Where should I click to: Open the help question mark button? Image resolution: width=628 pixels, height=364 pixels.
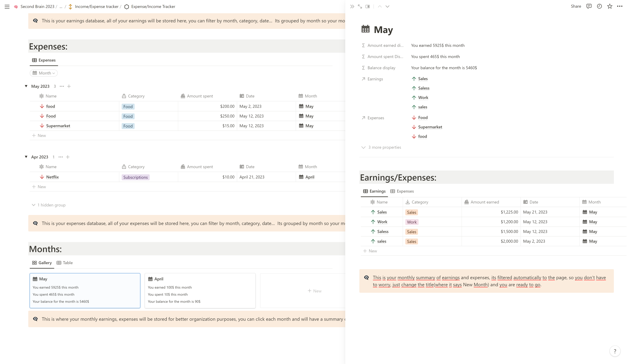pyautogui.click(x=615, y=351)
